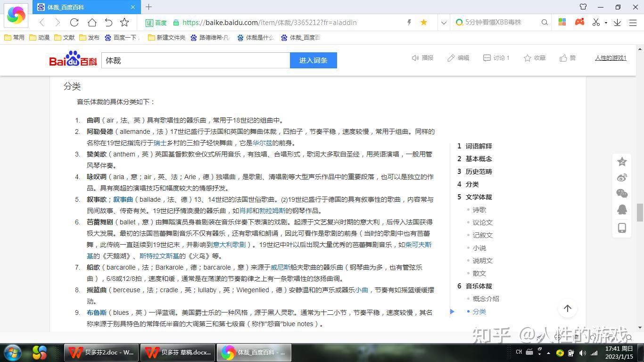Click the 讨论 comment icon
The height and width of the screenshot is (362, 644).
point(487,58)
